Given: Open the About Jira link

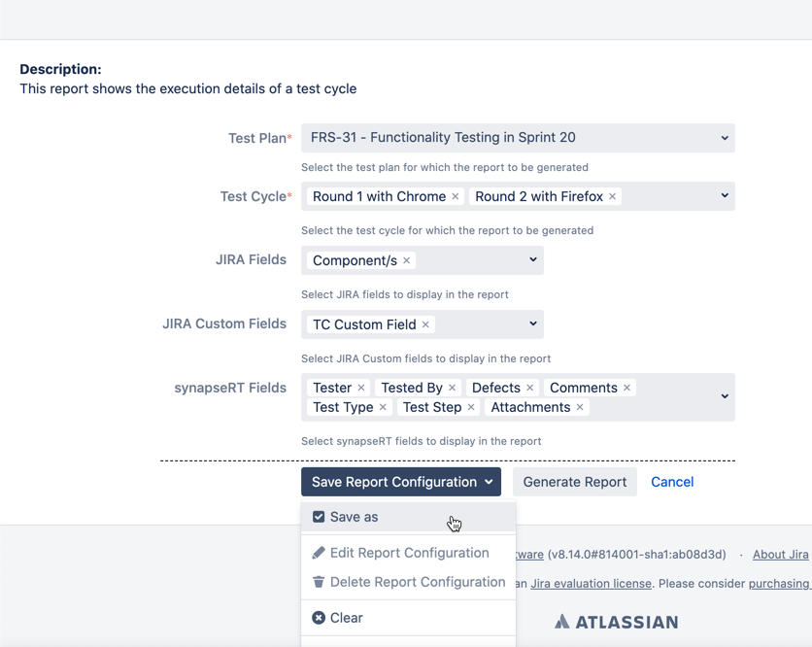Looking at the screenshot, I should pyautogui.click(x=780, y=555).
